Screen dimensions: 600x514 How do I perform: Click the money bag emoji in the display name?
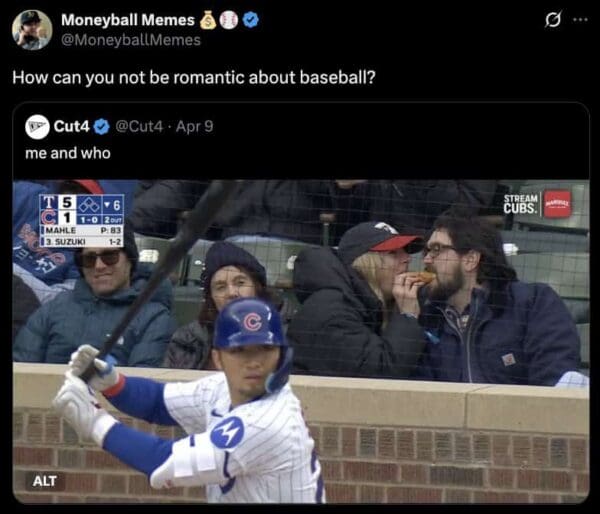click(208, 20)
